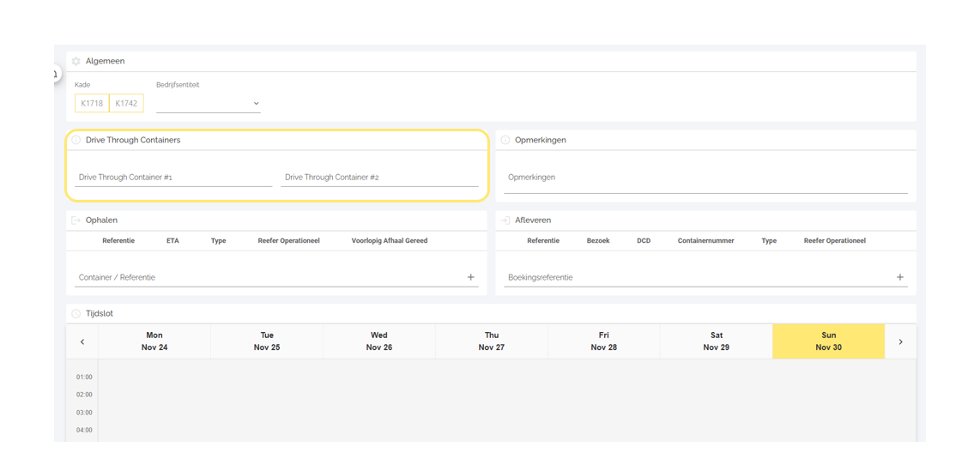Click the info icon beside Drive Through Containers
This screenshot has height=471, width=980.
click(x=76, y=140)
